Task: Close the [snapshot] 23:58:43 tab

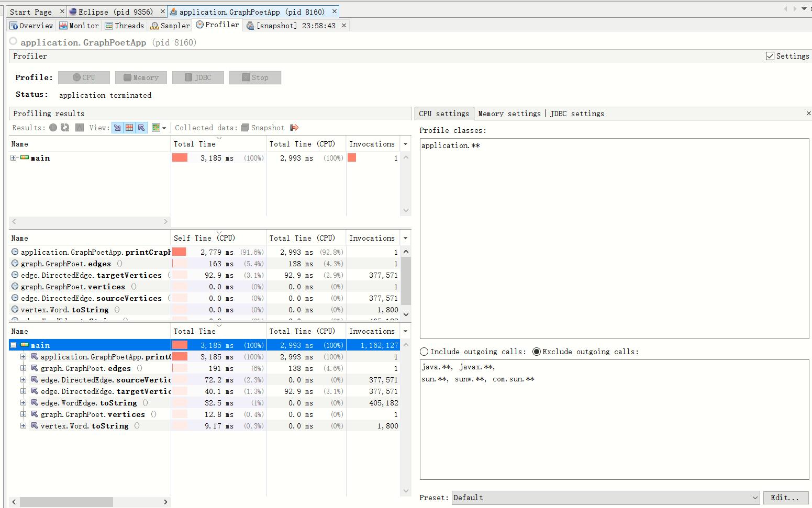Action: click(343, 25)
